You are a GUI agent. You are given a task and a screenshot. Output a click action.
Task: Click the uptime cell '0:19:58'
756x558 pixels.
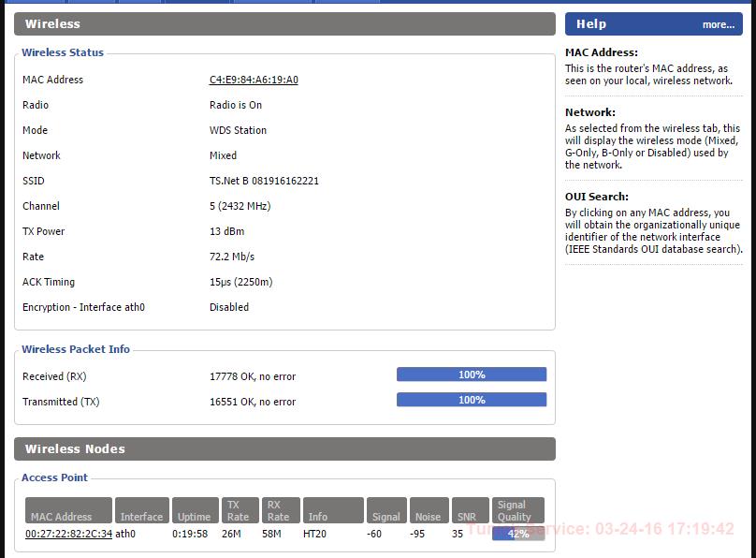(x=190, y=534)
